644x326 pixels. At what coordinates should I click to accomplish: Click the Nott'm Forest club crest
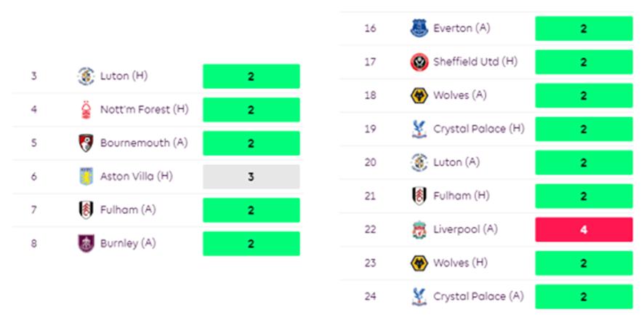click(86, 110)
